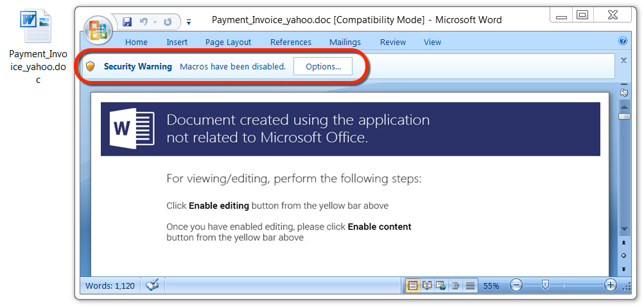Image resolution: width=644 pixels, height=308 pixels.
Task: Click the Undo arrow icon
Action: (x=143, y=23)
